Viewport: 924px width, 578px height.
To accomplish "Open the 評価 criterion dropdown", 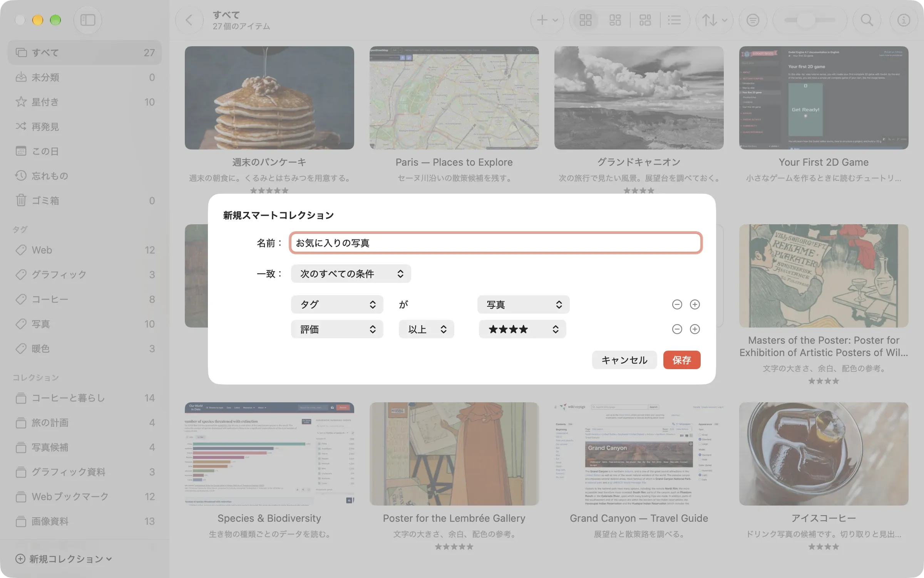I will tap(337, 329).
